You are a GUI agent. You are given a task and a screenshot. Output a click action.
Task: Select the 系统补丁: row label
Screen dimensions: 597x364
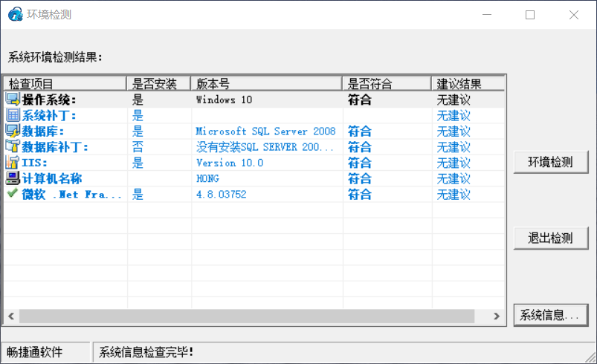(x=49, y=116)
